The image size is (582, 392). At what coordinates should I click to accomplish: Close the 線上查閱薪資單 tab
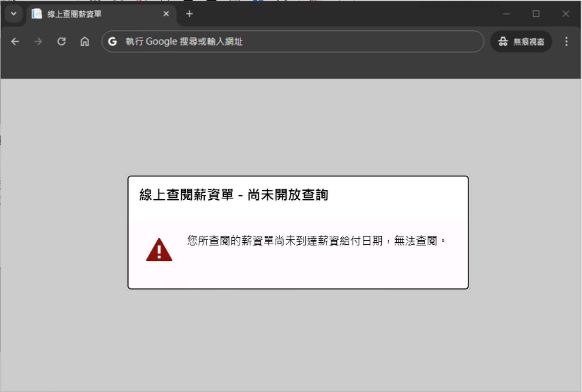166,14
